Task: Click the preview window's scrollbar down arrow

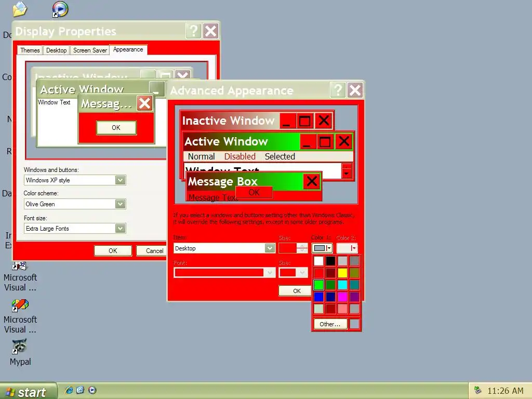Action: pos(347,174)
